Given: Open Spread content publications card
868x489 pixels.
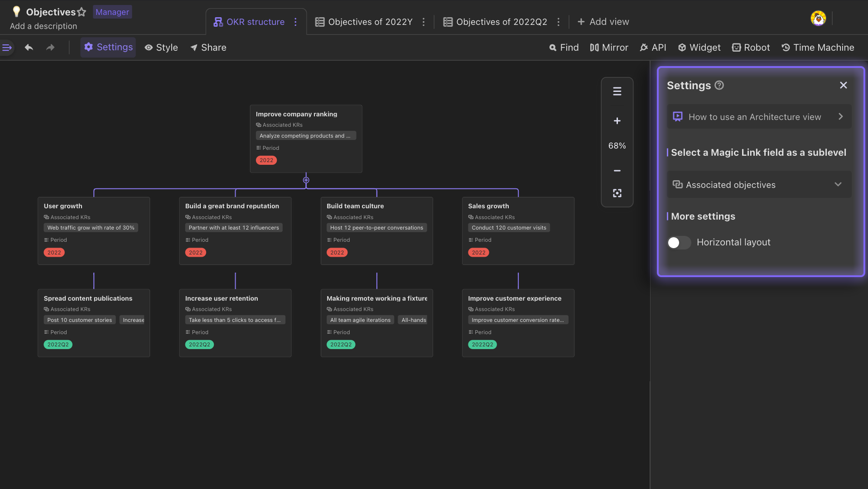Looking at the screenshot, I should [x=94, y=323].
